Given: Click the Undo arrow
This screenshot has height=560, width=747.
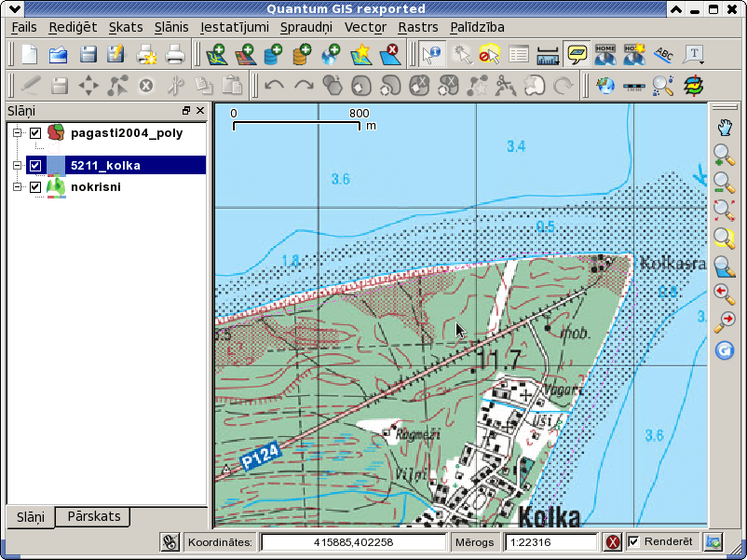Looking at the screenshot, I should tap(274, 86).
